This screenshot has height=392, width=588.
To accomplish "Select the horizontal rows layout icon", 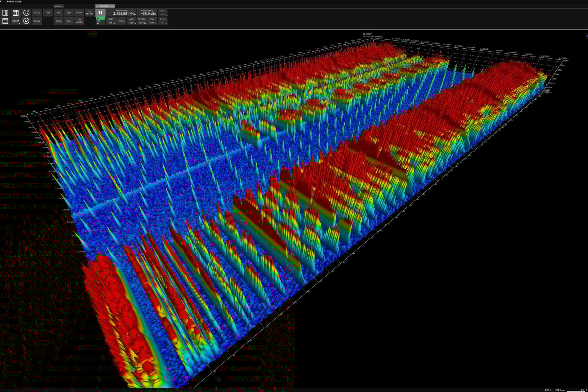I will pos(5,21).
